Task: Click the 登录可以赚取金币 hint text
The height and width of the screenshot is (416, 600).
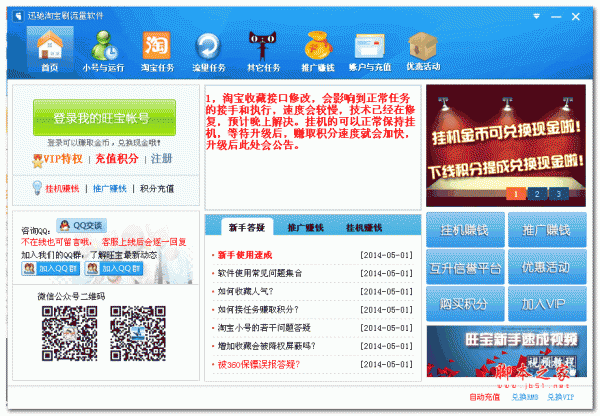Action: click(x=104, y=143)
